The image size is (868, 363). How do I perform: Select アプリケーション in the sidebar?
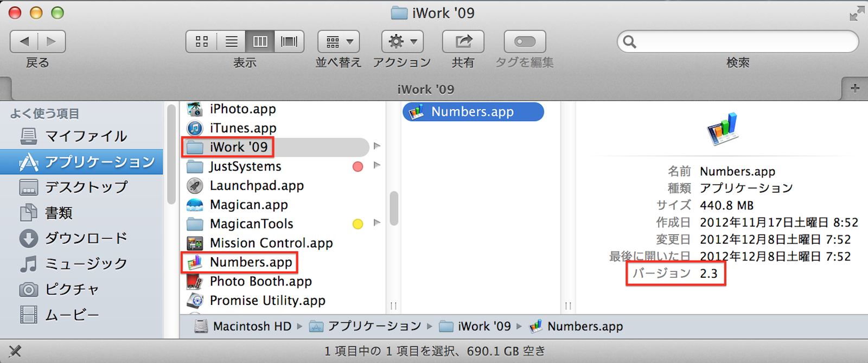click(81, 162)
